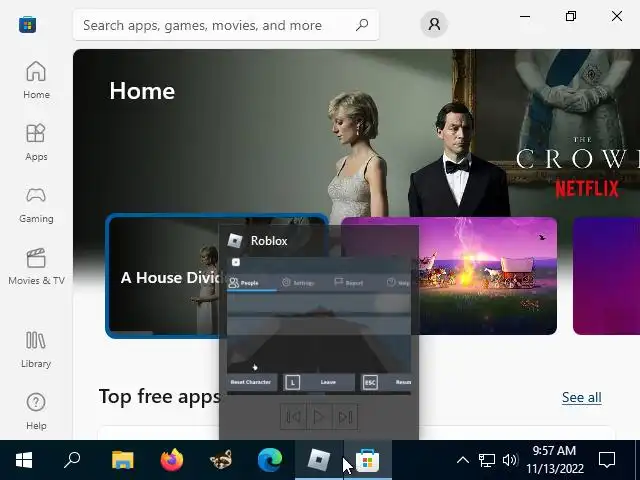Open File Explorer from the taskbar

(x=122, y=460)
